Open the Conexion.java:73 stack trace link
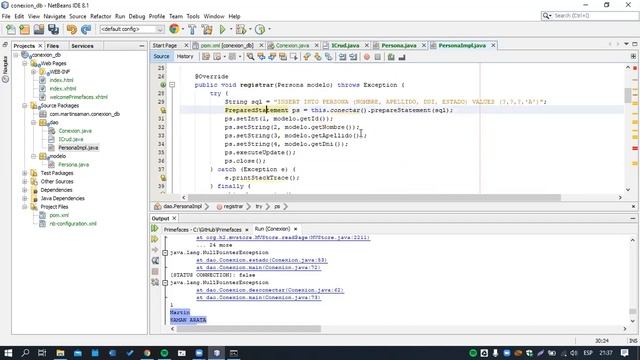 [x=258, y=298]
